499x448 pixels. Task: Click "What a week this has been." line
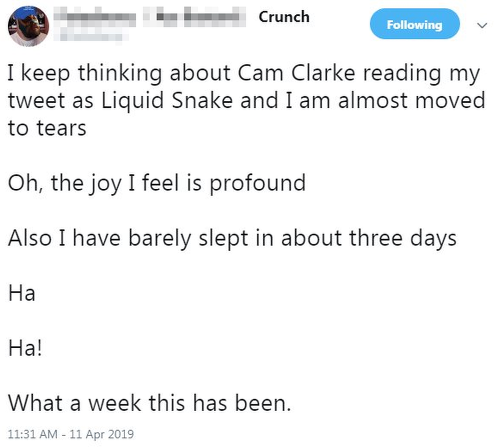(x=149, y=405)
